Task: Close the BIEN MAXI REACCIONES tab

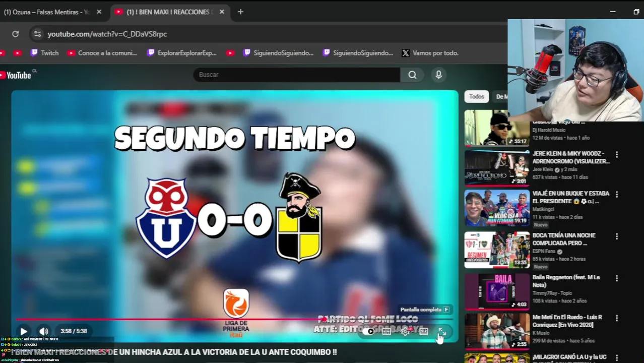Action: click(x=222, y=12)
